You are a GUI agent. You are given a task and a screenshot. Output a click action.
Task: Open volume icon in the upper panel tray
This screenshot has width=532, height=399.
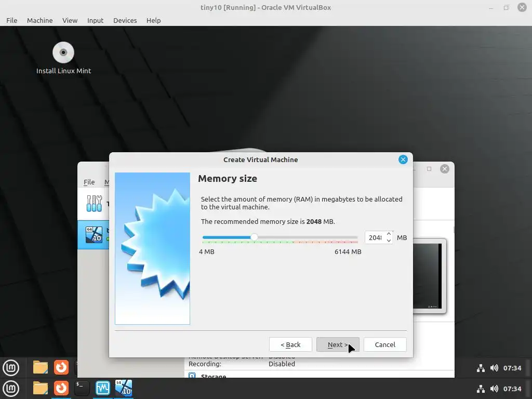tap(494, 368)
